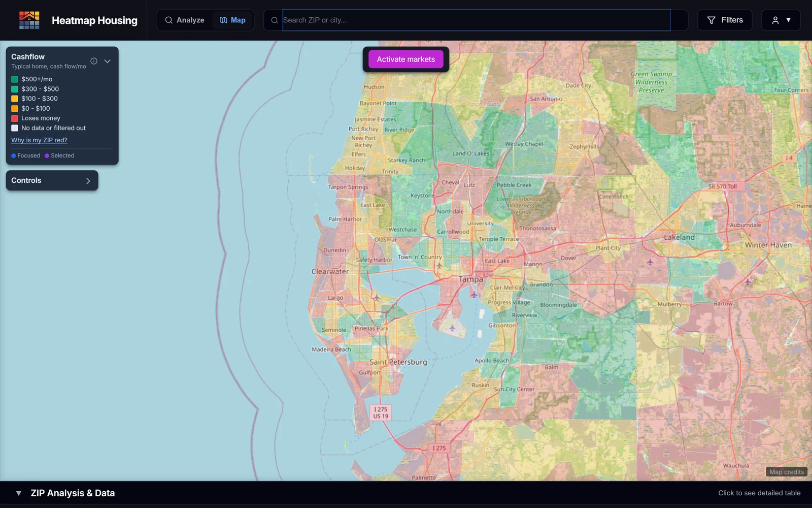This screenshot has width=812, height=508.
Task: Show Cashflow legend info icon
Action: tap(94, 61)
